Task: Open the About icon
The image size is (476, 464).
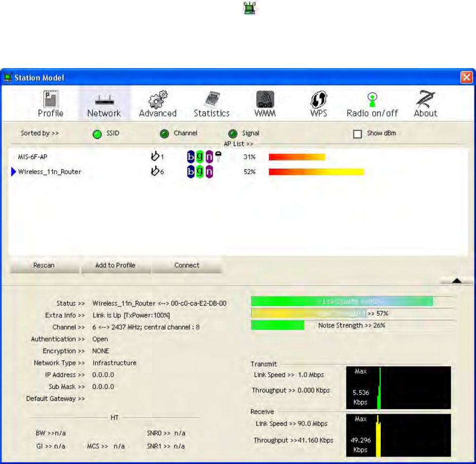Action: (x=426, y=99)
